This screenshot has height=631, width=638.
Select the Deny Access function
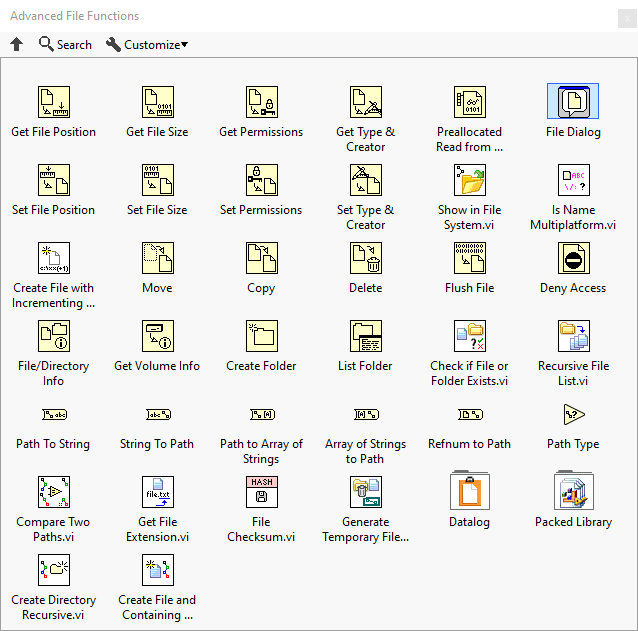pyautogui.click(x=573, y=258)
